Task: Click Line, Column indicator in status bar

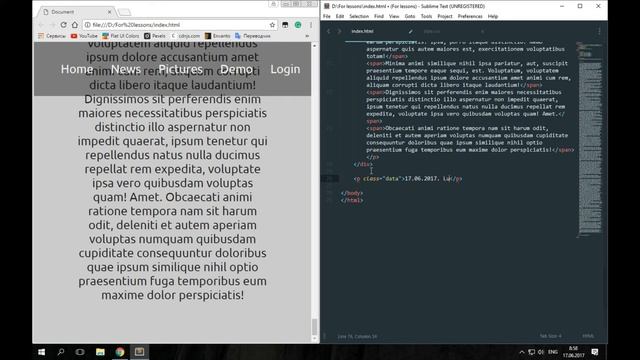Action: pos(357,337)
